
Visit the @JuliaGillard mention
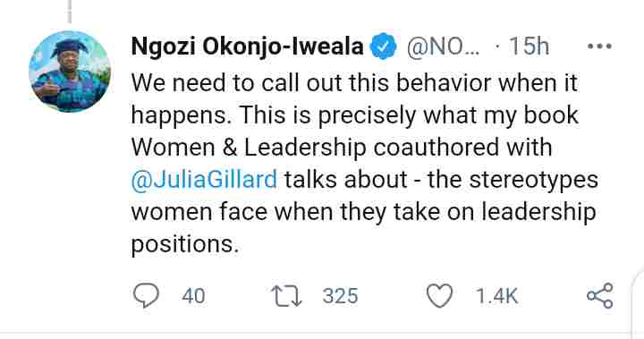204,180
